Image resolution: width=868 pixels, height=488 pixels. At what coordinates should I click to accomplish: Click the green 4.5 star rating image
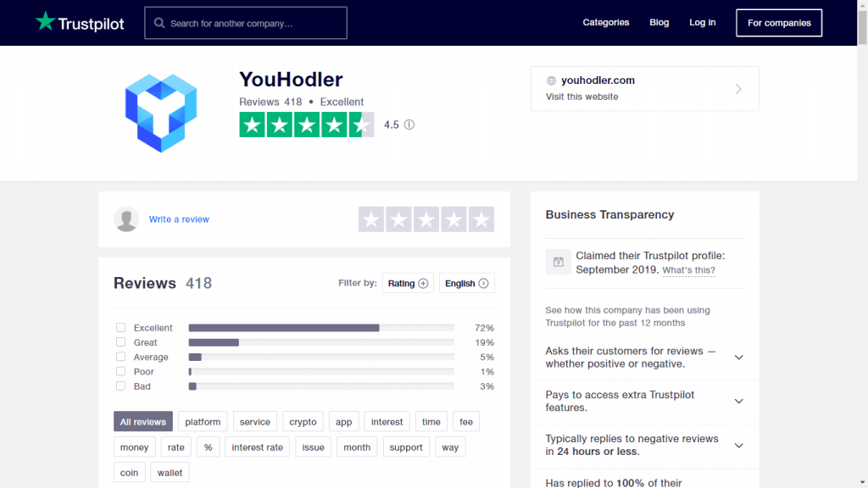point(307,125)
